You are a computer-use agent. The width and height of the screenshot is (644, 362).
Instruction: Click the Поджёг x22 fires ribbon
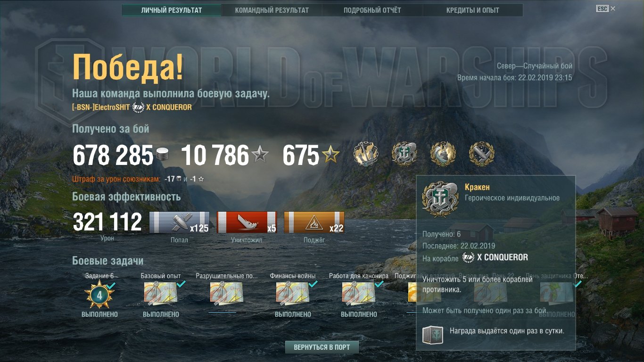[x=314, y=222]
